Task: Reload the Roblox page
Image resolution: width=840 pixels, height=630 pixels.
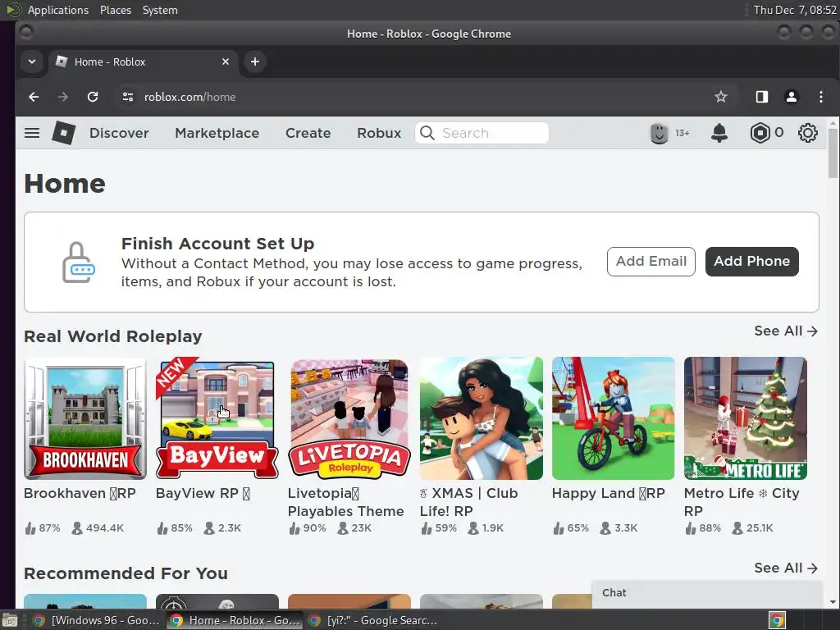Action: (93, 97)
